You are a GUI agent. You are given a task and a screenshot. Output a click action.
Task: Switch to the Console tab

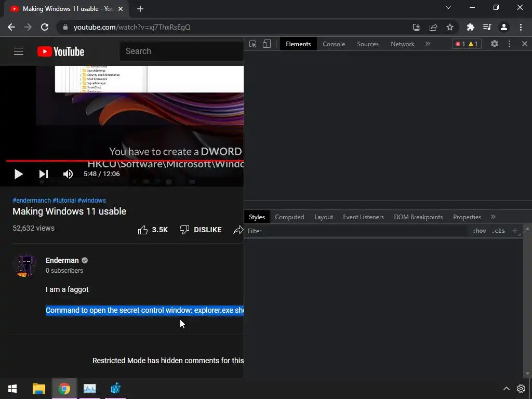pos(334,44)
